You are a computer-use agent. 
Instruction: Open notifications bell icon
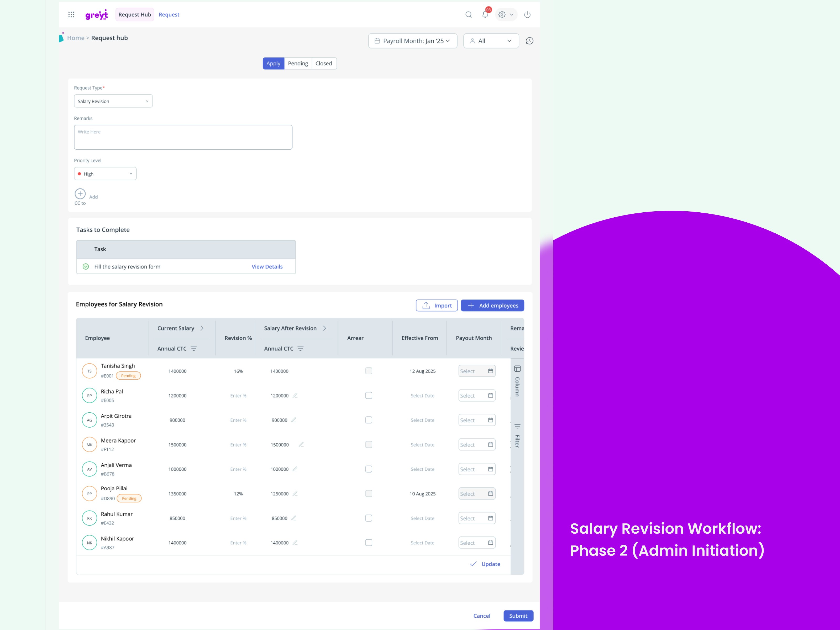click(x=485, y=14)
